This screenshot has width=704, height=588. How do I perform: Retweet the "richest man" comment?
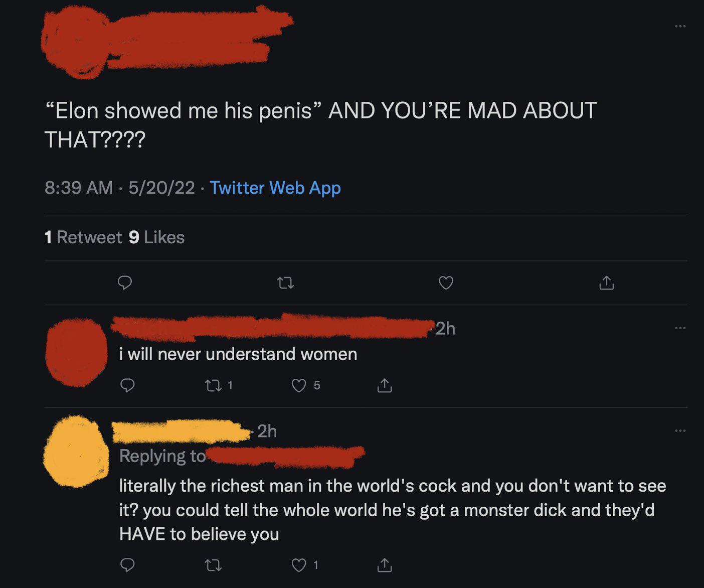[x=213, y=565]
